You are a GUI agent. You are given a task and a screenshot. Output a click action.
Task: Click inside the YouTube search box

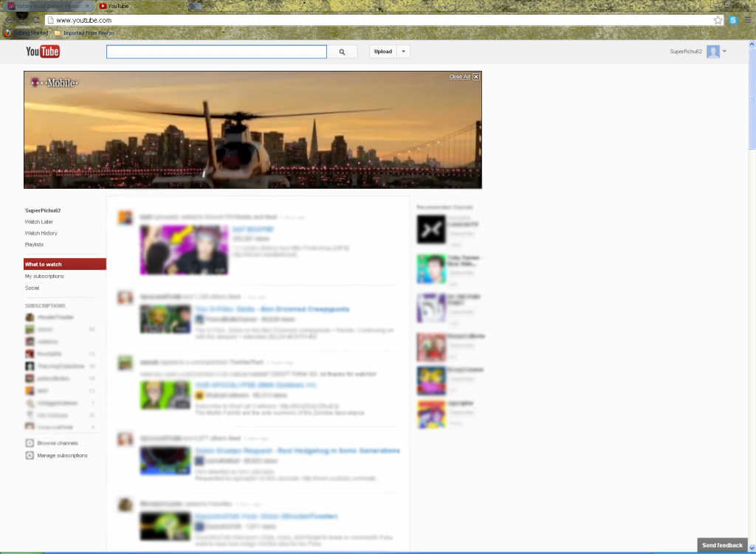[x=216, y=52]
